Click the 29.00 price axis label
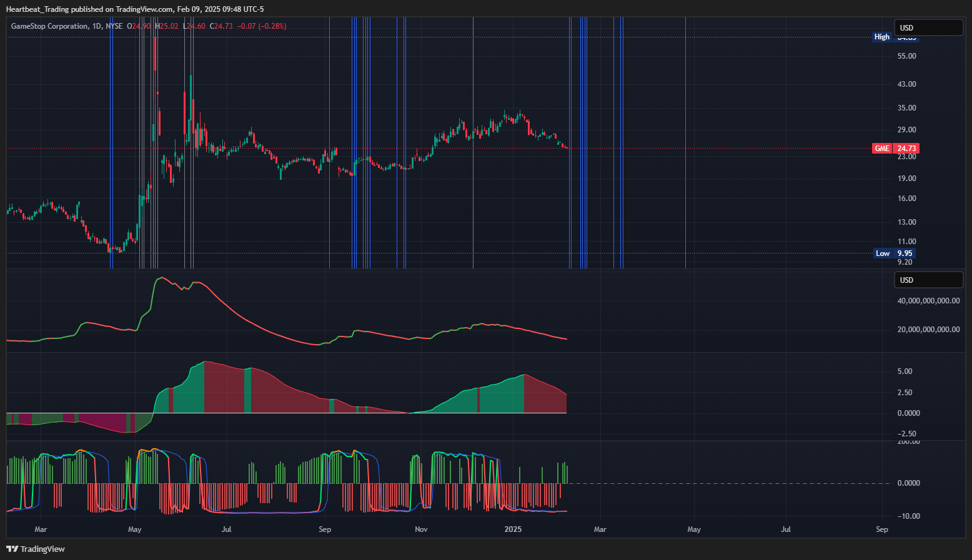The height and width of the screenshot is (560, 972). pos(906,130)
